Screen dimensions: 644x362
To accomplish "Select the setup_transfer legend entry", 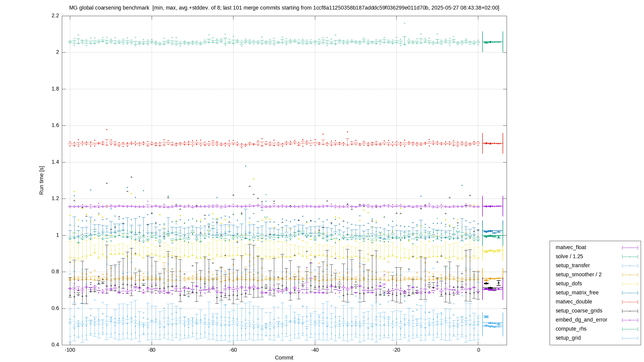I will click(x=597, y=265).
